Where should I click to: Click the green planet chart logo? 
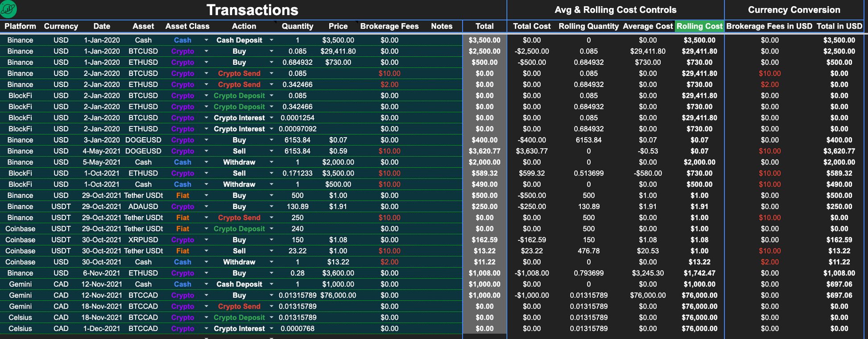pyautogui.click(x=9, y=9)
